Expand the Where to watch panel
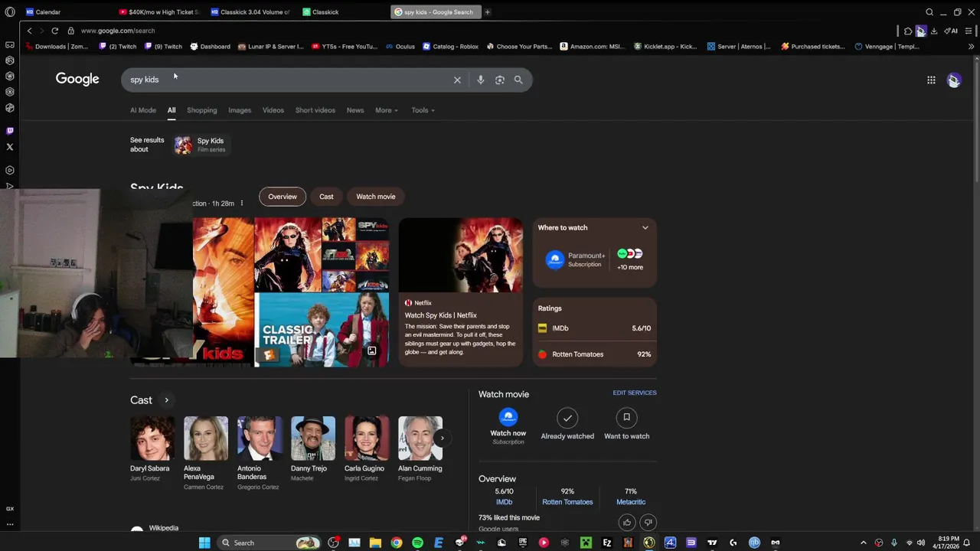 pyautogui.click(x=645, y=227)
